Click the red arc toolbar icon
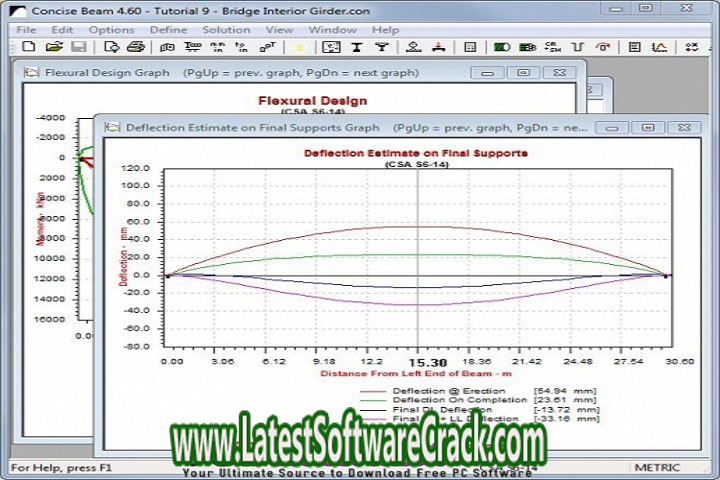This screenshot has height=480, width=720. [602, 47]
